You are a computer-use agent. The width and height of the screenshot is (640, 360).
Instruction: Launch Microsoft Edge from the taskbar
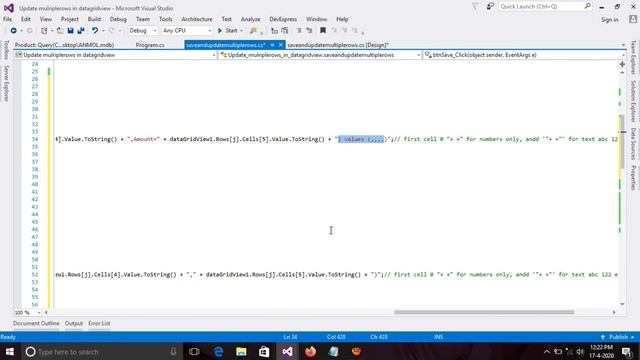218,351
